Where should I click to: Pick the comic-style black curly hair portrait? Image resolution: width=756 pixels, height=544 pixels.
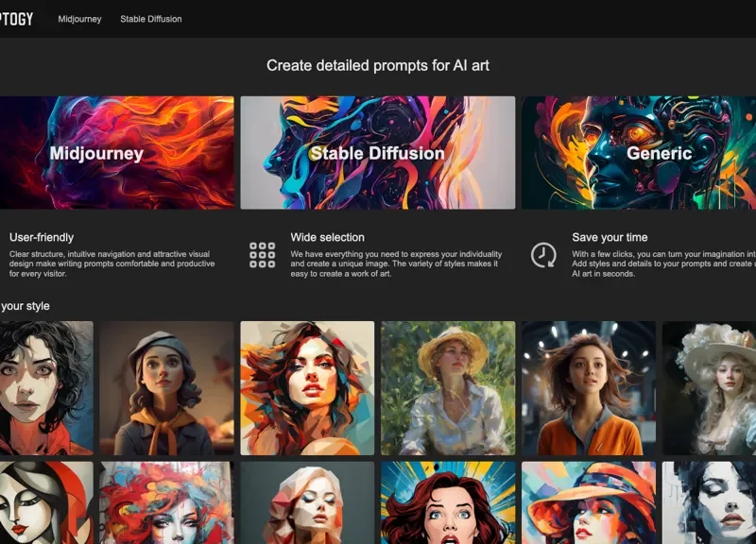point(46,388)
